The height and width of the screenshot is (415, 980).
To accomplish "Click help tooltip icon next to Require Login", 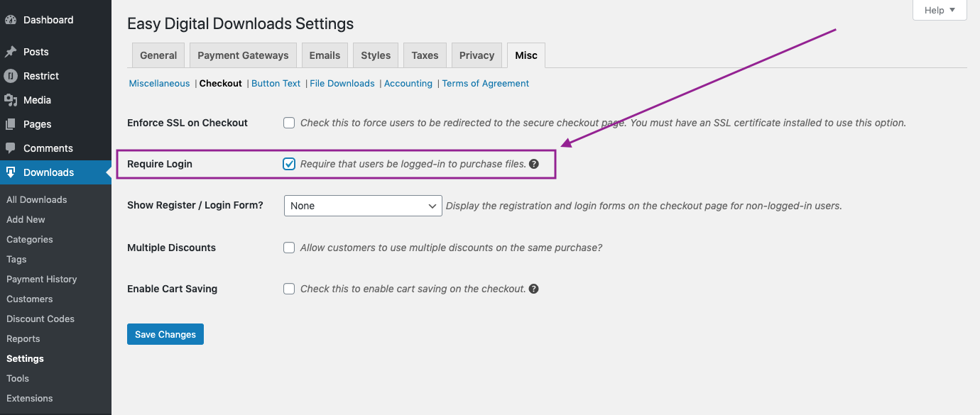I will pyautogui.click(x=534, y=164).
